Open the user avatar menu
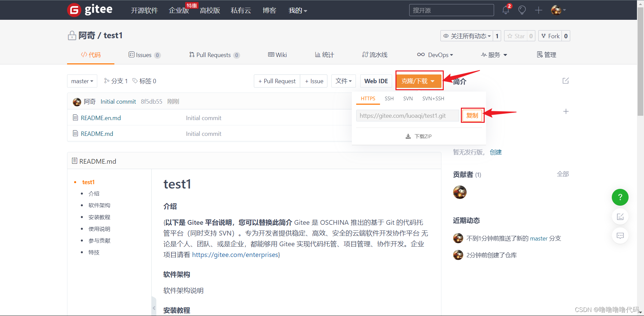Image resolution: width=644 pixels, height=316 pixels. tap(558, 10)
